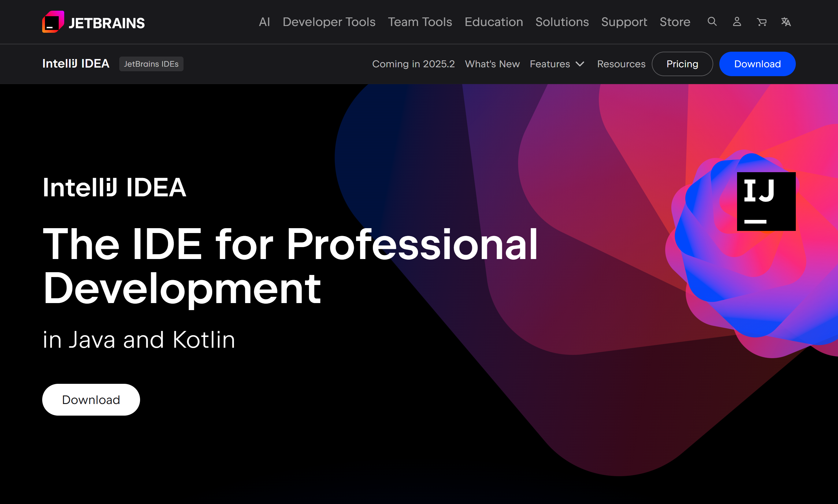Open the AI menu
The height and width of the screenshot is (504, 838).
coord(265,22)
